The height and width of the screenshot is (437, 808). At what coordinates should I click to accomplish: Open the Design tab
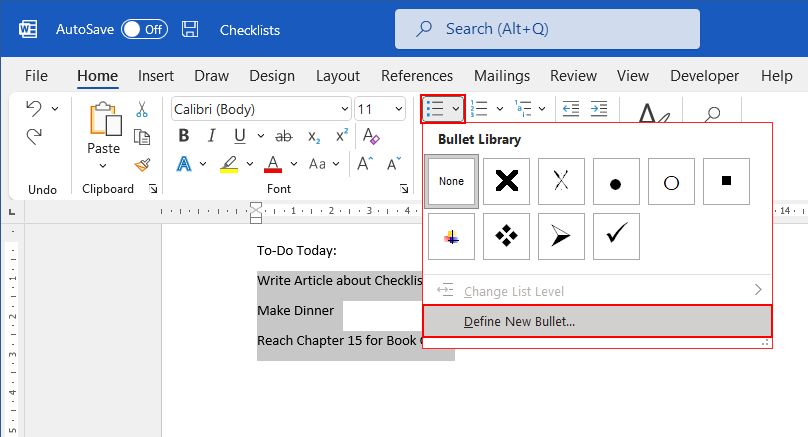tap(272, 76)
